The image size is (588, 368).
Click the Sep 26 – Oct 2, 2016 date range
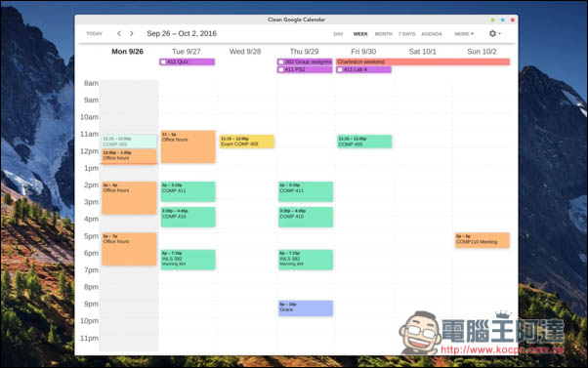coord(182,33)
